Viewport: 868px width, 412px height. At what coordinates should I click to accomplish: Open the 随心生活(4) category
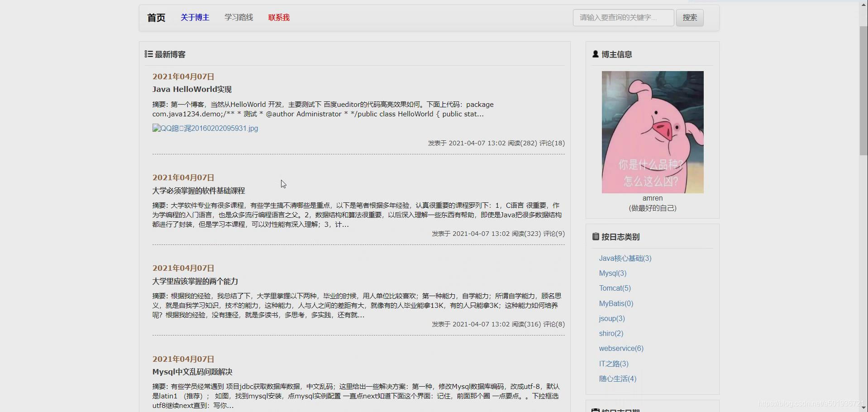(x=617, y=379)
